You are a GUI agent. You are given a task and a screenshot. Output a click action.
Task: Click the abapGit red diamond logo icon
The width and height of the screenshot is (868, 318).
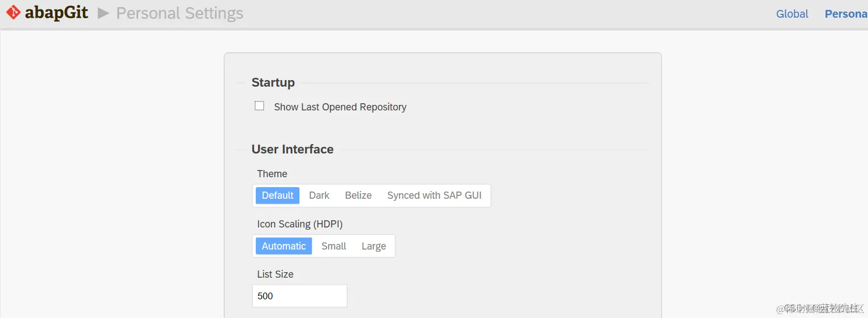[x=13, y=12]
